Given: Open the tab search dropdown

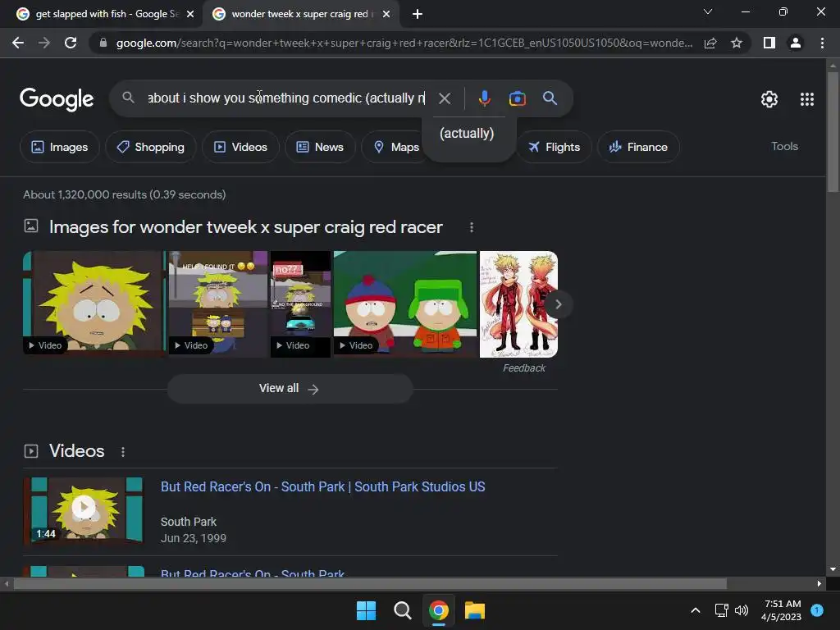Looking at the screenshot, I should click(x=708, y=11).
